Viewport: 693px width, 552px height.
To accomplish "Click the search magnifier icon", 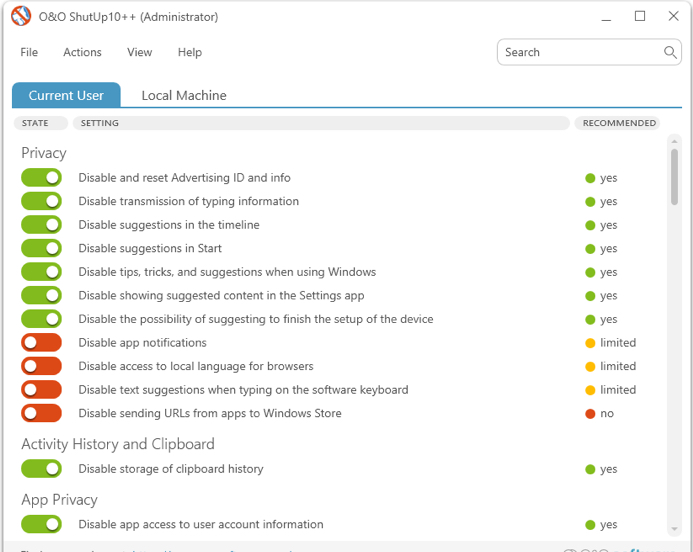I will click(670, 52).
